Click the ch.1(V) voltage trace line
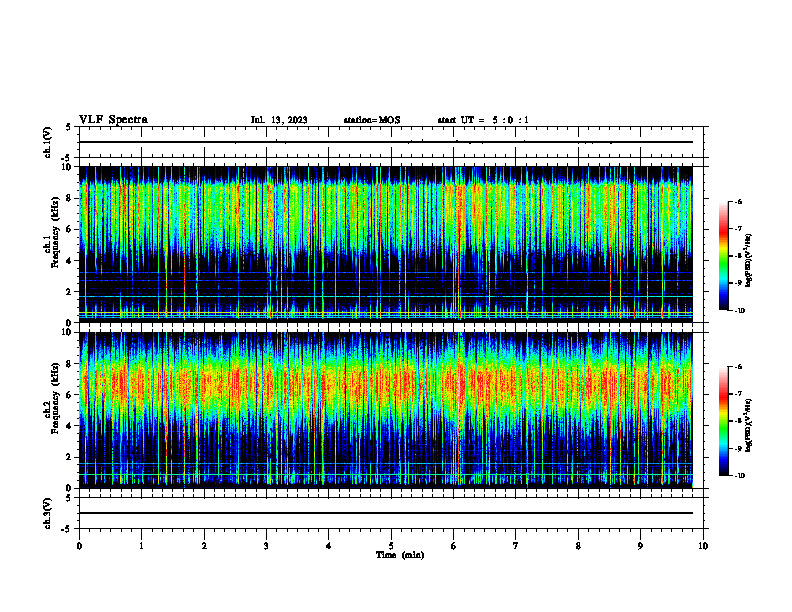This screenshot has width=792, height=612. point(385,142)
